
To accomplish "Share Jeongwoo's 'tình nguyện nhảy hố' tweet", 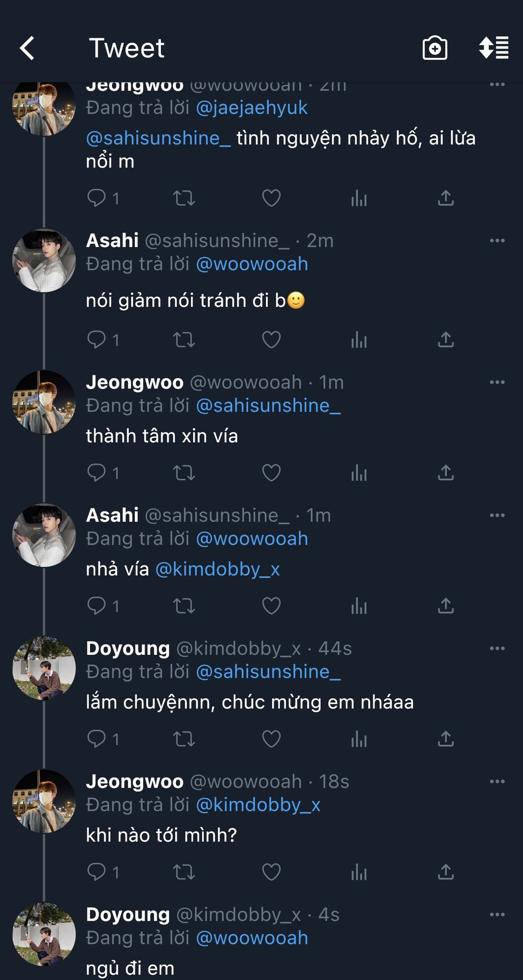I will [446, 198].
